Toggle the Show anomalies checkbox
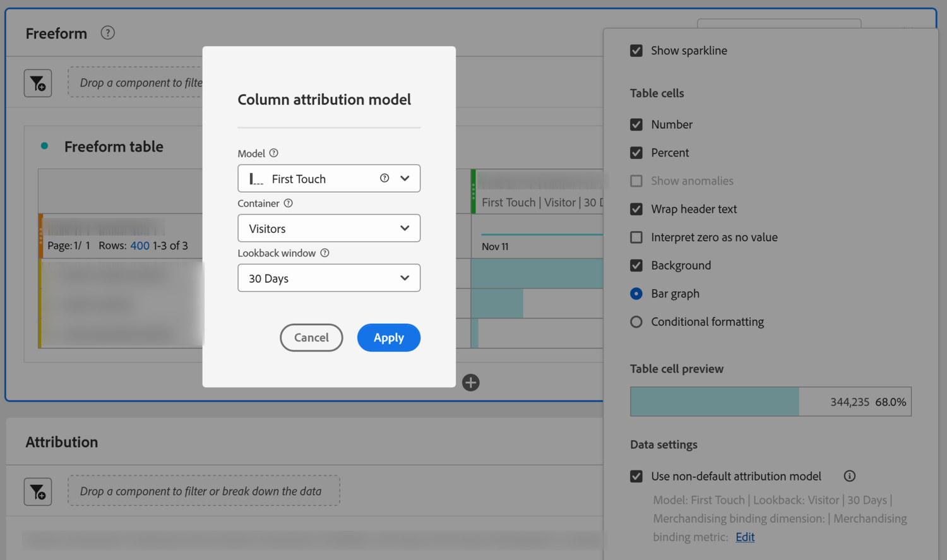Screen dimensions: 947x560 click(x=636, y=181)
